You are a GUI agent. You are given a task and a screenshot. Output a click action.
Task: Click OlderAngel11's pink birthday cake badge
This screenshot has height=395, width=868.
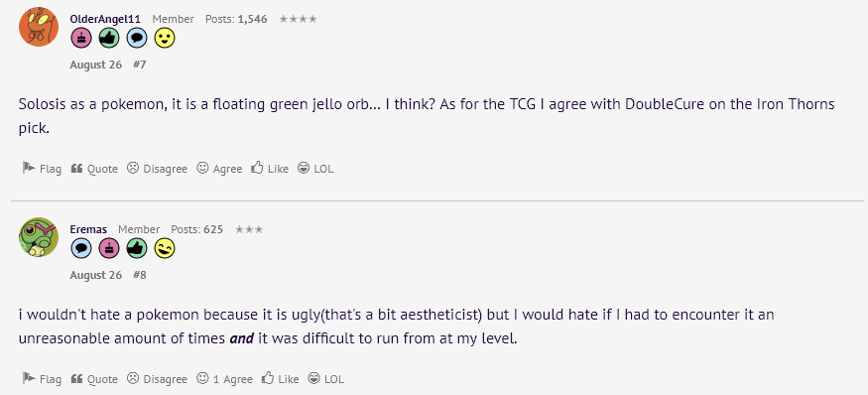[81, 39]
